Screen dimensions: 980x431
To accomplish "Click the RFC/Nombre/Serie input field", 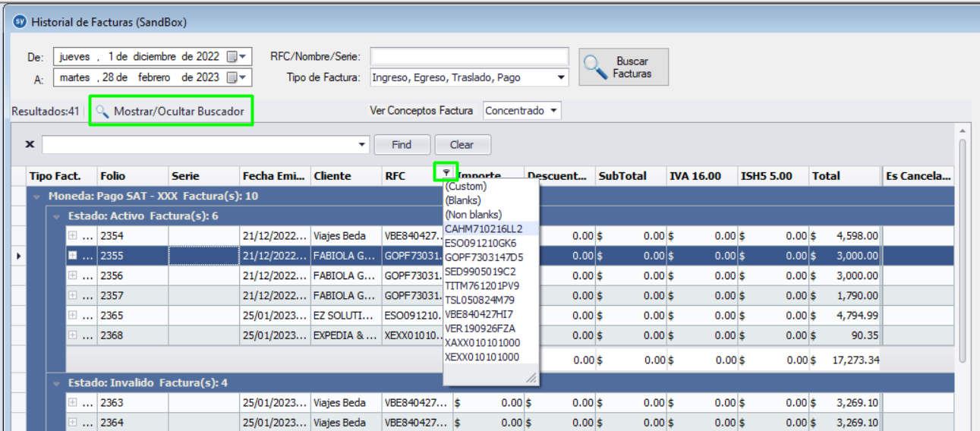I will 469,57.
